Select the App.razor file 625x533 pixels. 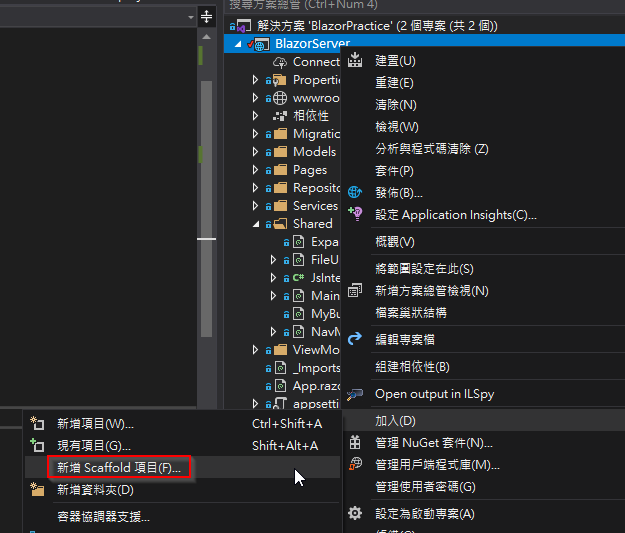pyautogui.click(x=316, y=386)
